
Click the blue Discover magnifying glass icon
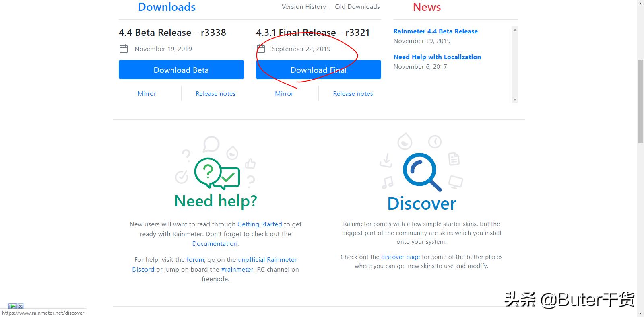pyautogui.click(x=421, y=172)
